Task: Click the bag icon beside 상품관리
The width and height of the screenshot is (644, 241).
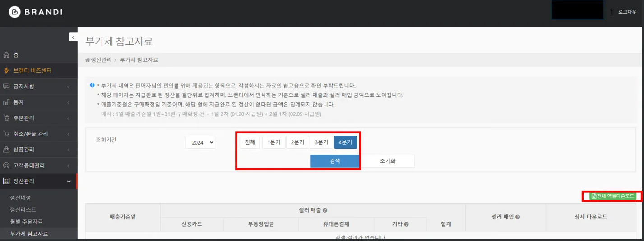Action: point(6,150)
